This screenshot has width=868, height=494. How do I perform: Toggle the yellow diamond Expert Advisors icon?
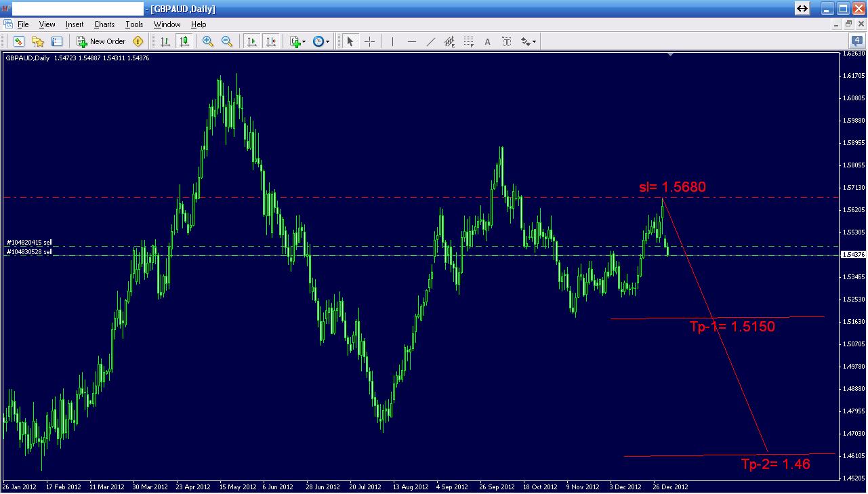[138, 41]
